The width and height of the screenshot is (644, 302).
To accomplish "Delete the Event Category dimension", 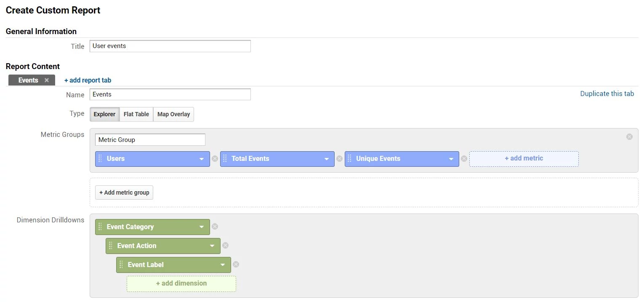I will [215, 227].
